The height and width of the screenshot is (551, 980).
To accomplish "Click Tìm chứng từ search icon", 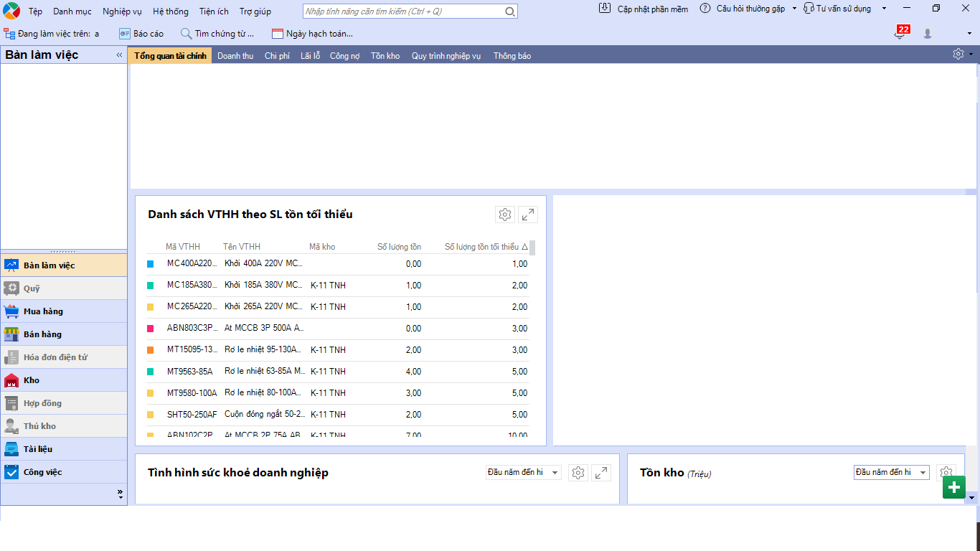I will [187, 34].
